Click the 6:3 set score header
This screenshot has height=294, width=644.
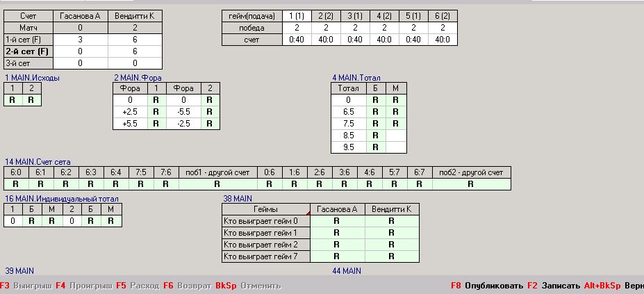pos(91,172)
